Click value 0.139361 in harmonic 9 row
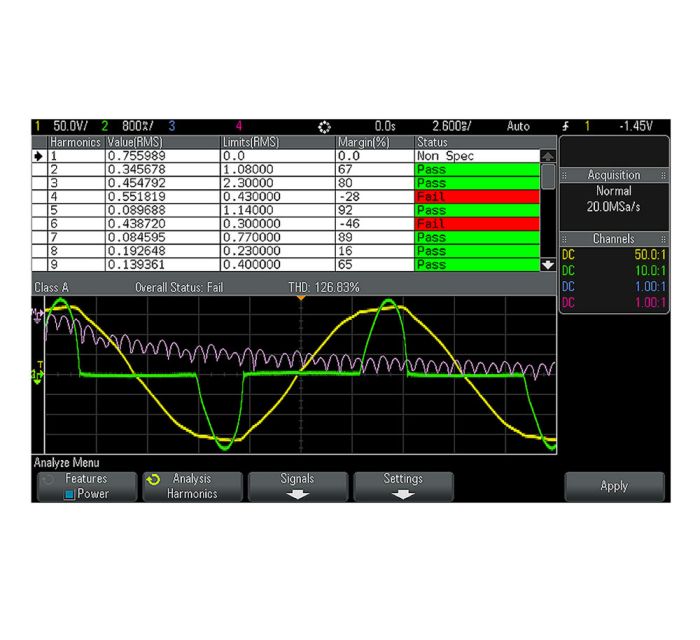 tap(137, 265)
